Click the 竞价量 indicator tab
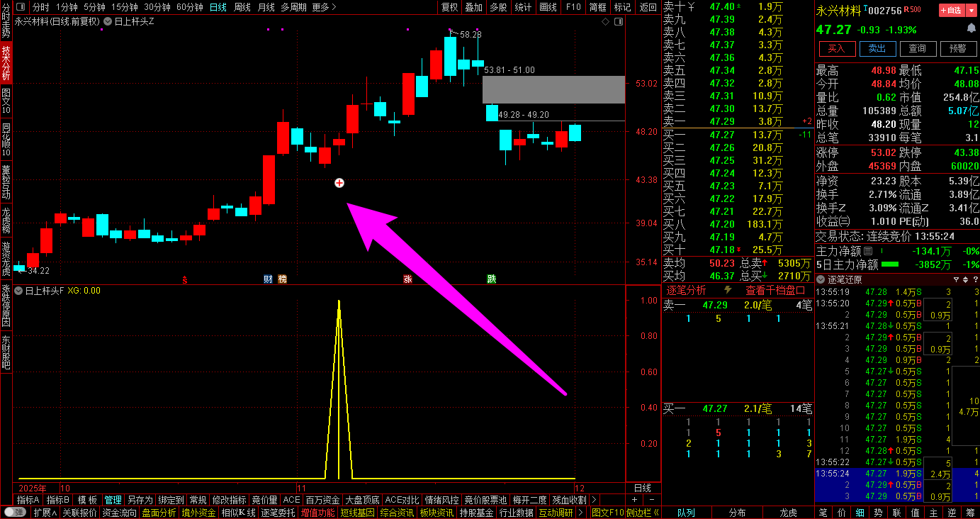The image size is (980, 519). coord(264,500)
